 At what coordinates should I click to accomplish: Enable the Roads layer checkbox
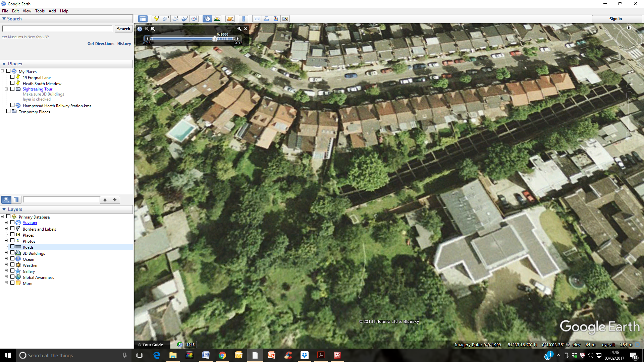pos(12,247)
